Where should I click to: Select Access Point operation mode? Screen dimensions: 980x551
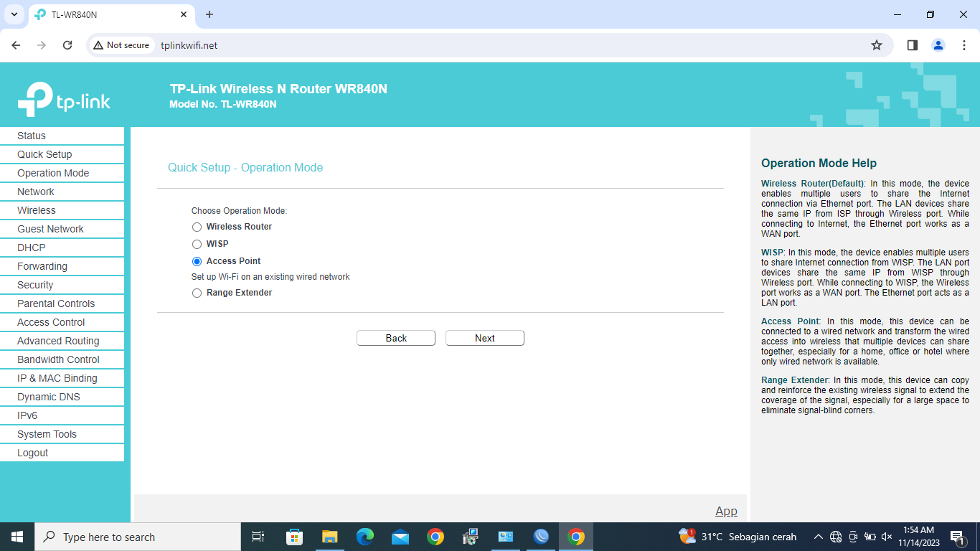click(x=197, y=261)
